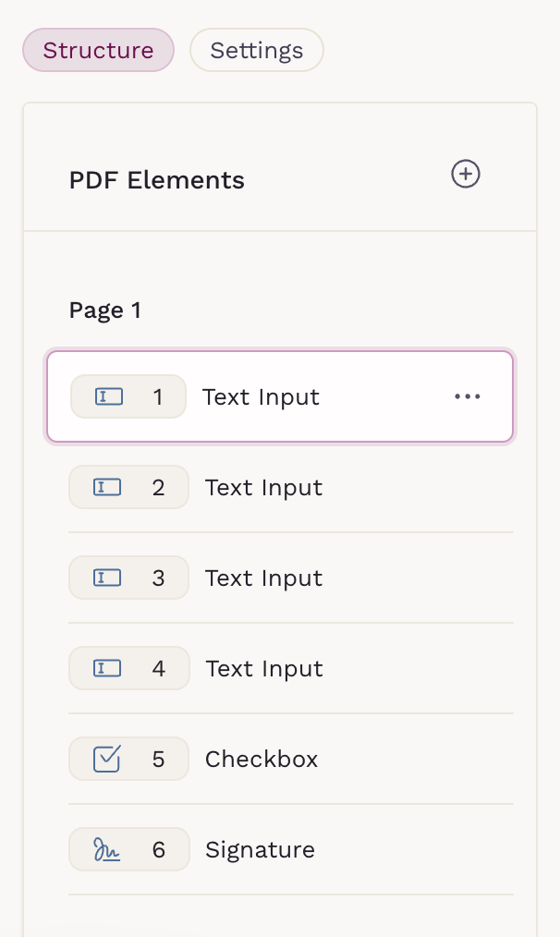
Task: Click the text input icon on element 1
Action: coord(109,397)
